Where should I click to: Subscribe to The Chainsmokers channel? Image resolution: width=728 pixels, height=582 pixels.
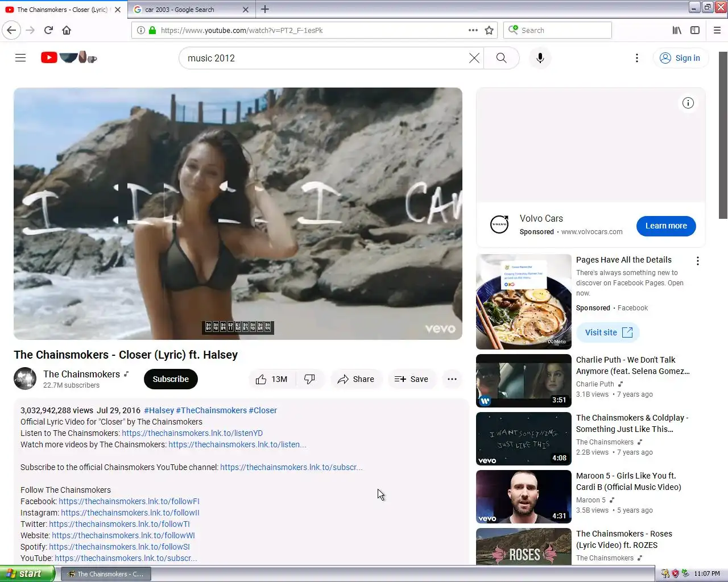coord(171,379)
